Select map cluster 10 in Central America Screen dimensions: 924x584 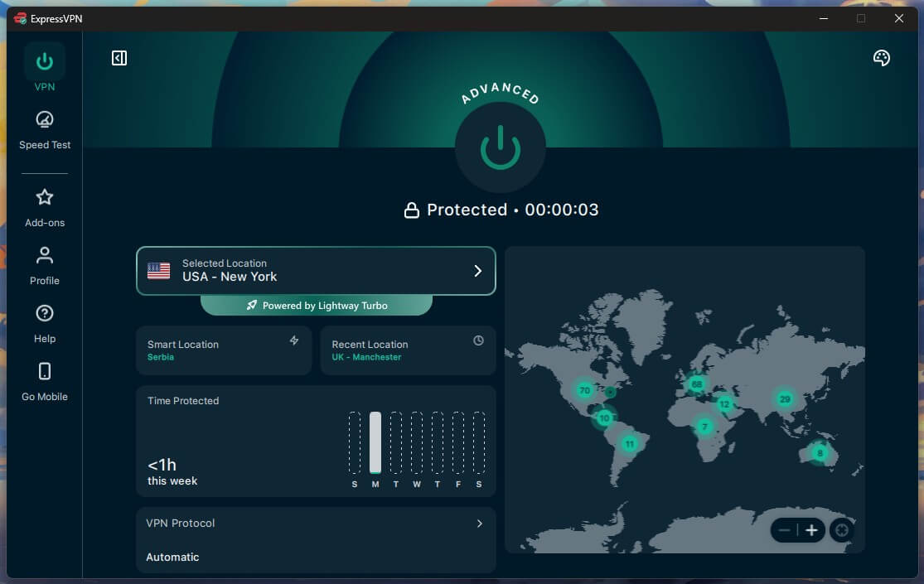tap(604, 417)
